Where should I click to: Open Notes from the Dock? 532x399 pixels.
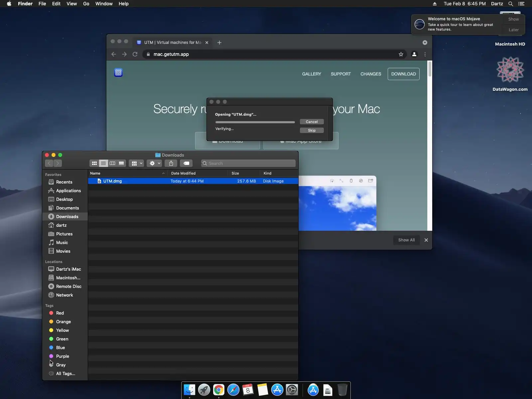point(263,390)
